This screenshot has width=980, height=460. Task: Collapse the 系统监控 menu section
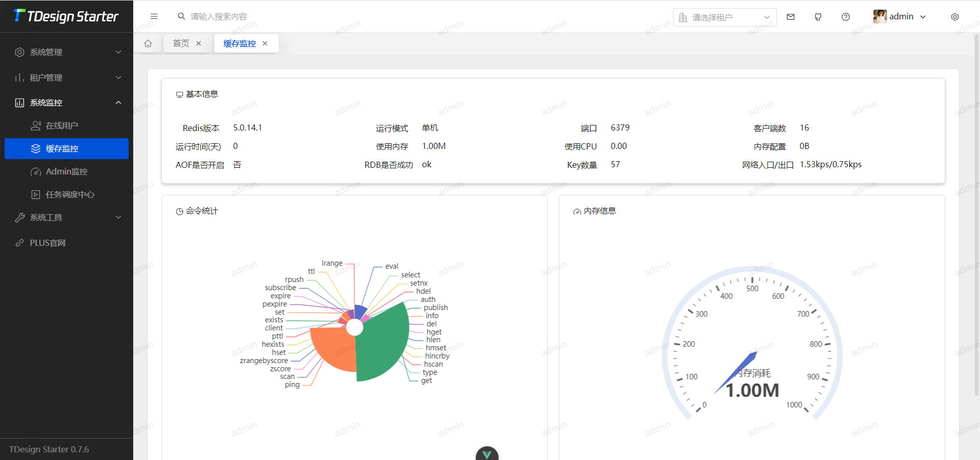click(x=66, y=103)
